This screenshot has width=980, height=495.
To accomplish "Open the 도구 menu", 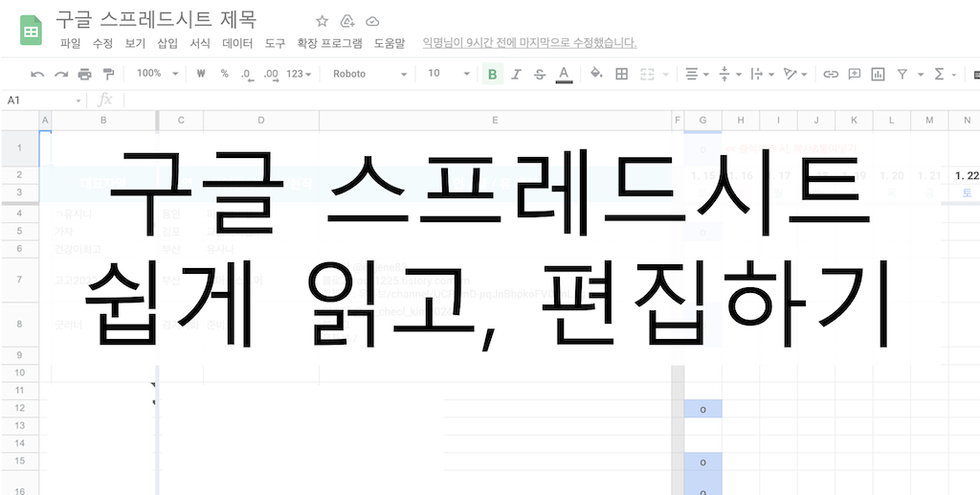I will pos(275,44).
